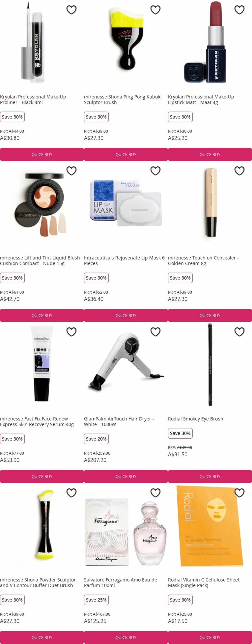This screenshot has height=644, width=252.
Task: Wishlist the Kryolan Lipstick Matt Maat
Action: click(x=240, y=10)
